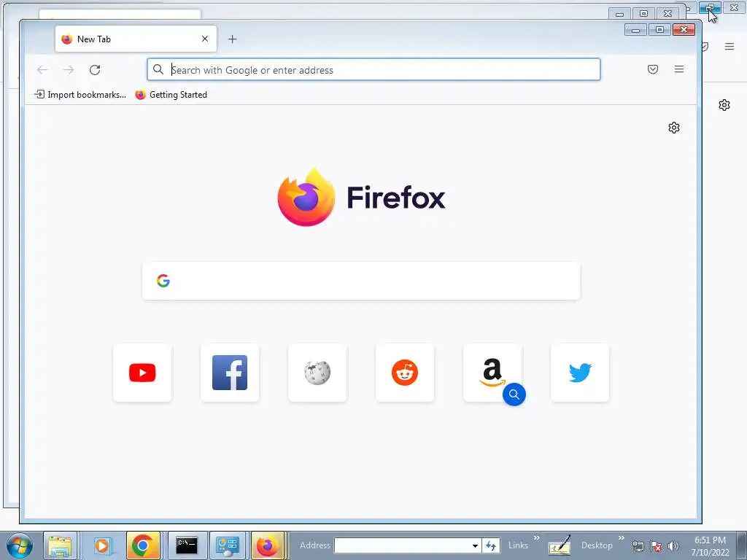Maximize the front Firefox window
Viewport: 747px width, 560px height.
click(x=659, y=30)
